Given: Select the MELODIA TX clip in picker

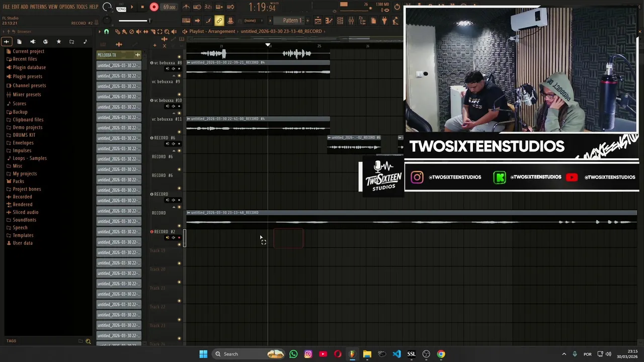Looking at the screenshot, I should tap(119, 55).
